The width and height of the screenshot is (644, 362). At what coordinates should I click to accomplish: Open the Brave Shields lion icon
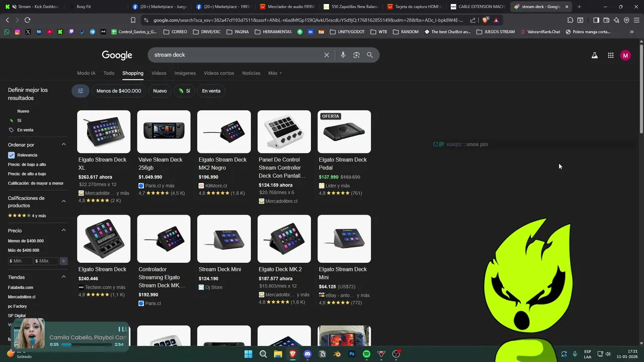click(x=485, y=20)
